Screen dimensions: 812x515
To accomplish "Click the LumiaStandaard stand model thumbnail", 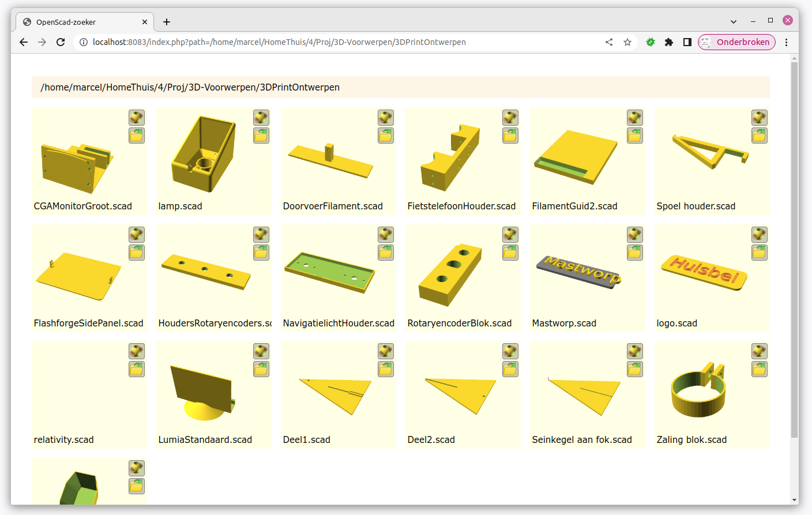I will click(x=203, y=392).
